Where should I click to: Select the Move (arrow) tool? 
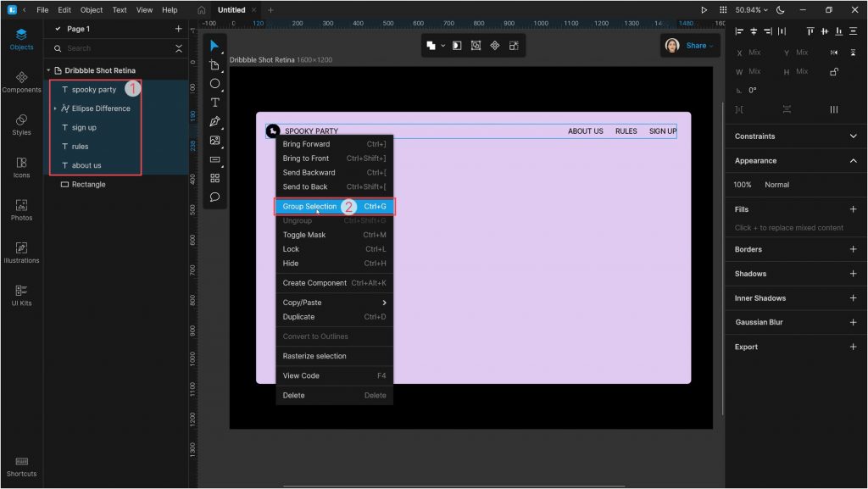coord(214,46)
